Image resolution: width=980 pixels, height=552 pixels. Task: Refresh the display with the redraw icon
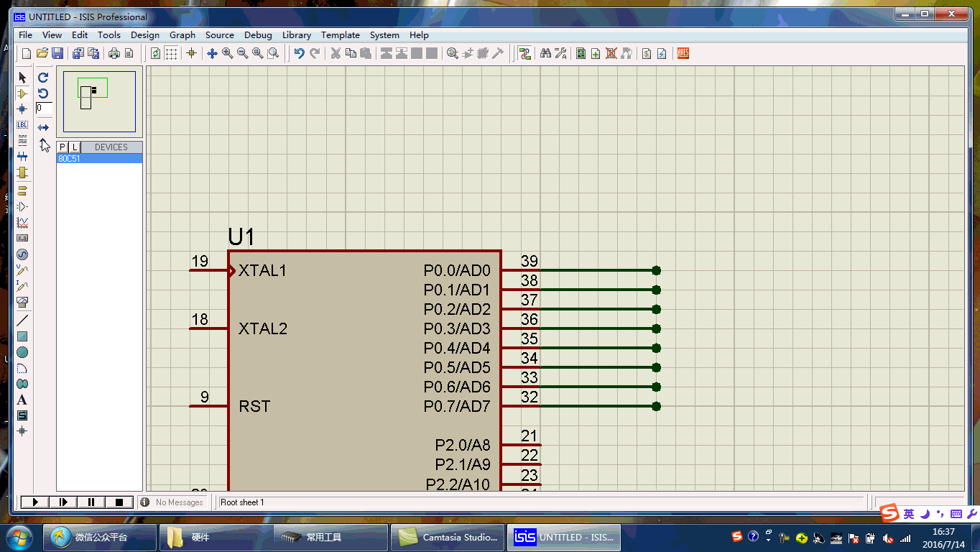(155, 53)
